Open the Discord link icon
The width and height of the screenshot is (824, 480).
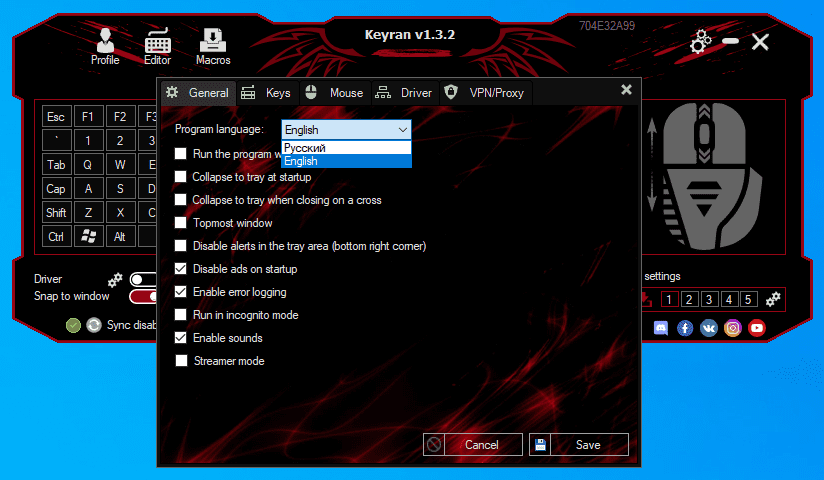661,328
